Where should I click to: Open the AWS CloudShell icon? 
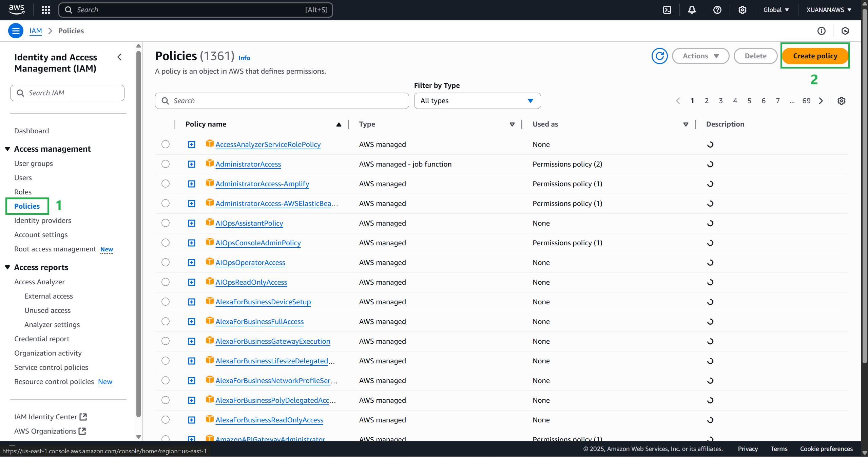667,10
